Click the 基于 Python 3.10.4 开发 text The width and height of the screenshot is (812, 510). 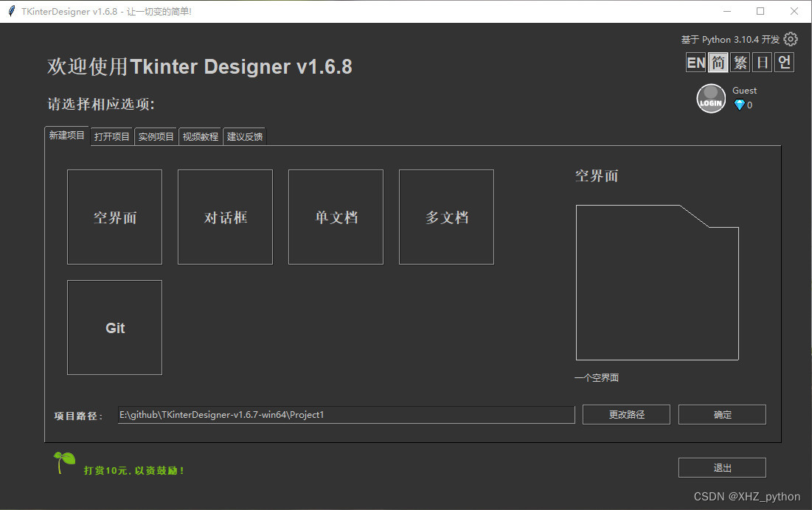730,40
